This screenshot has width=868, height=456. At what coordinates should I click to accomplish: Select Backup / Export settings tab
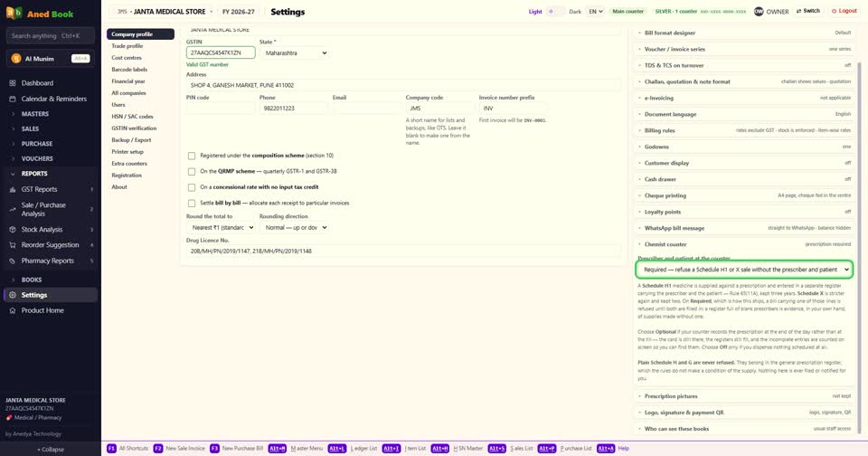140,140
